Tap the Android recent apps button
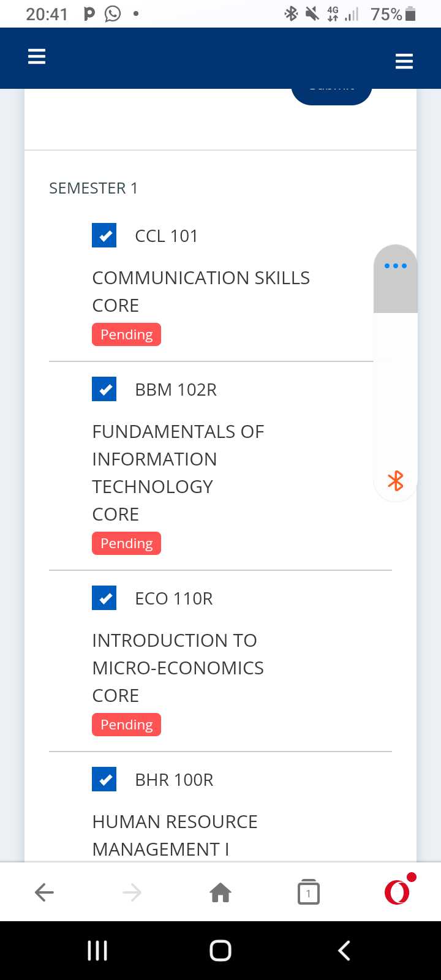 97,951
